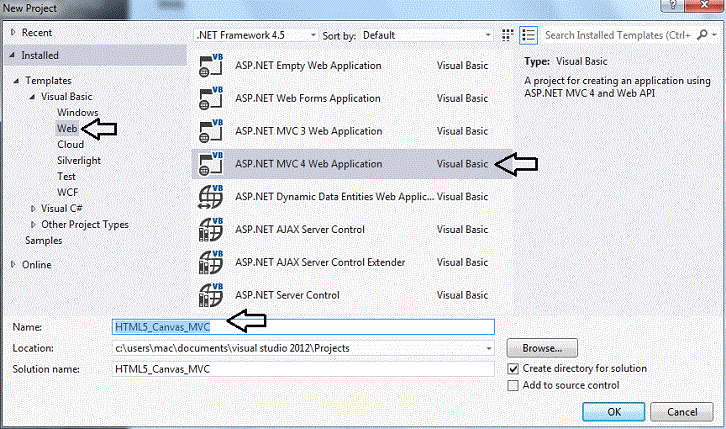Select the Samples tree item

tap(44, 241)
